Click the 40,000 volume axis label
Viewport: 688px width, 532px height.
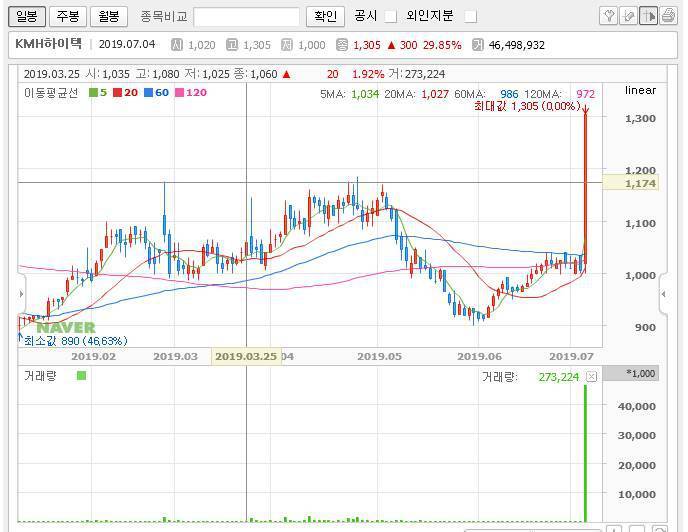637,406
